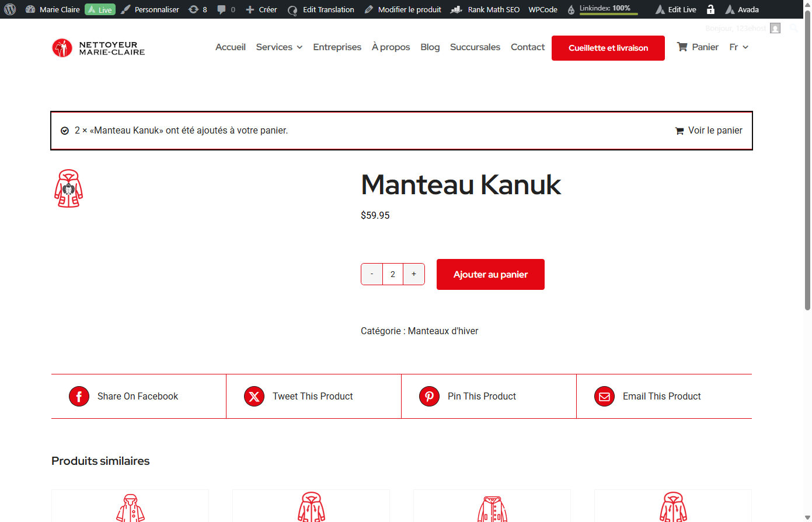Screen dimensions: 812x522
Task: Click the Pinterest Pin This Product icon
Action: coord(429,396)
